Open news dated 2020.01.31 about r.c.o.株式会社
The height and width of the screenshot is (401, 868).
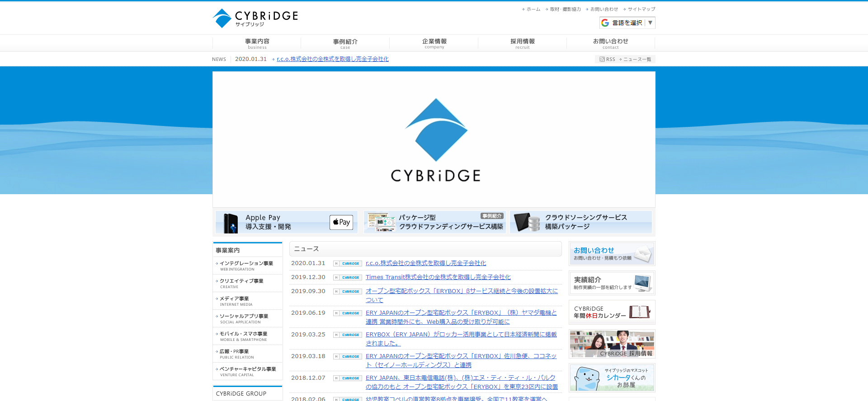tap(426, 263)
